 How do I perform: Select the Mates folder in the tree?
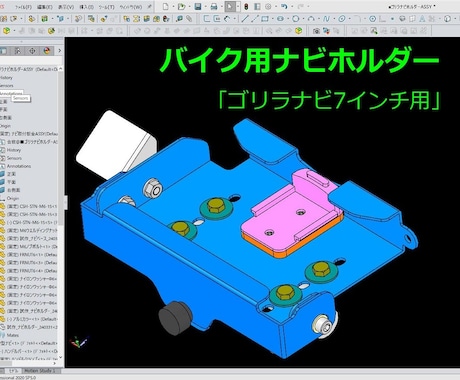(x=13, y=335)
